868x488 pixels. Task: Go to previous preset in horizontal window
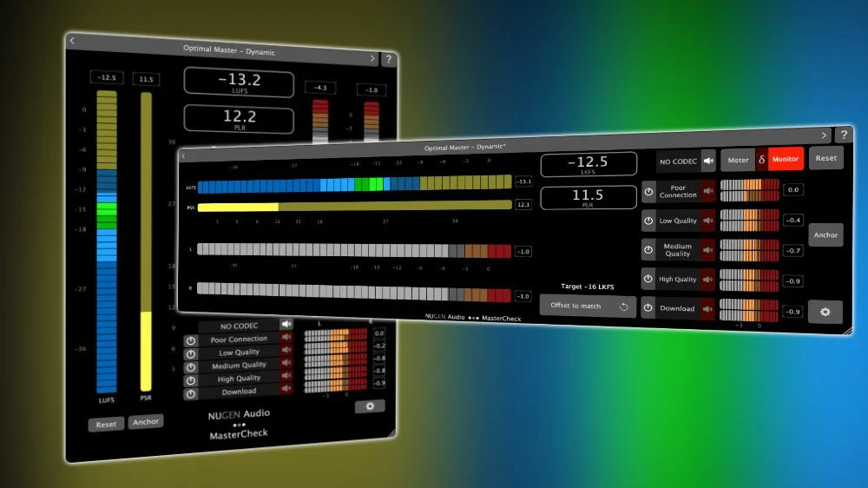click(x=183, y=155)
